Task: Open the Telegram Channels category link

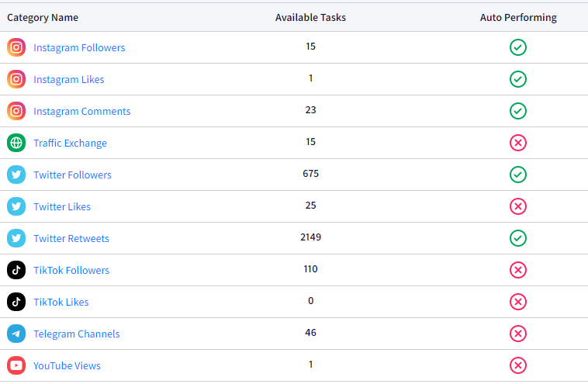Action: click(77, 334)
